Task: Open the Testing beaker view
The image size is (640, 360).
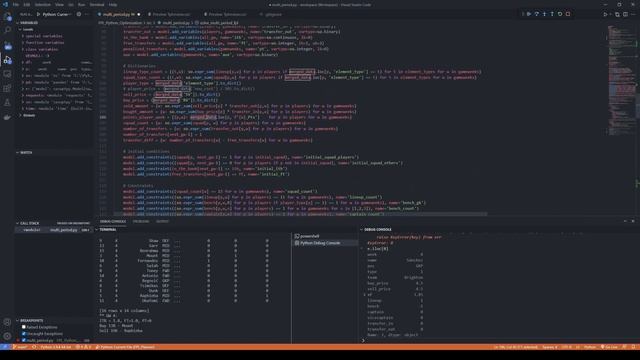Action: [x=7, y=102]
